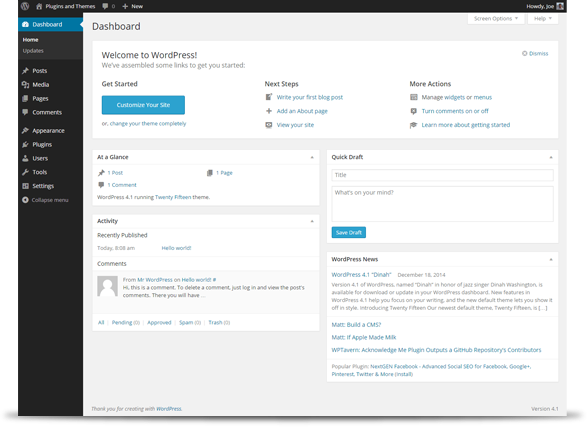Click the graduation cap icon beside Learn more
This screenshot has width=587, height=427.
pos(414,125)
